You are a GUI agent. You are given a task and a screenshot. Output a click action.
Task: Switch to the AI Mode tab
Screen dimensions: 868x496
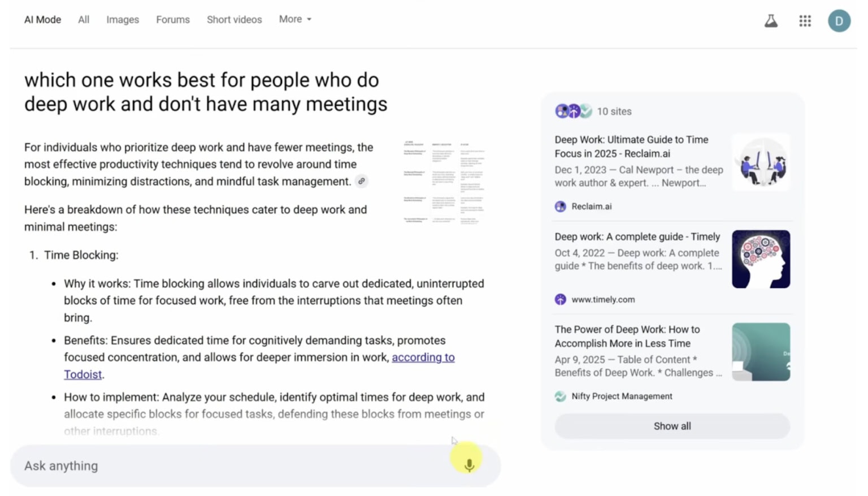tap(42, 20)
